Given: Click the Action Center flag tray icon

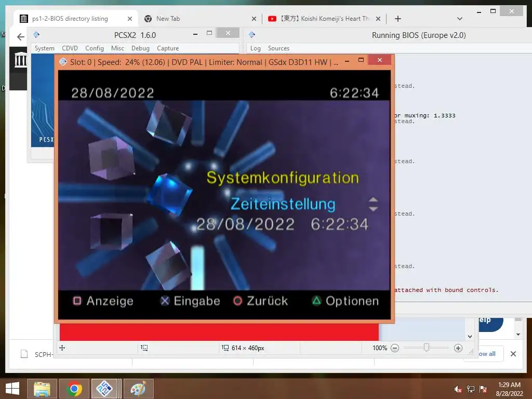Looking at the screenshot, I should (483, 389).
